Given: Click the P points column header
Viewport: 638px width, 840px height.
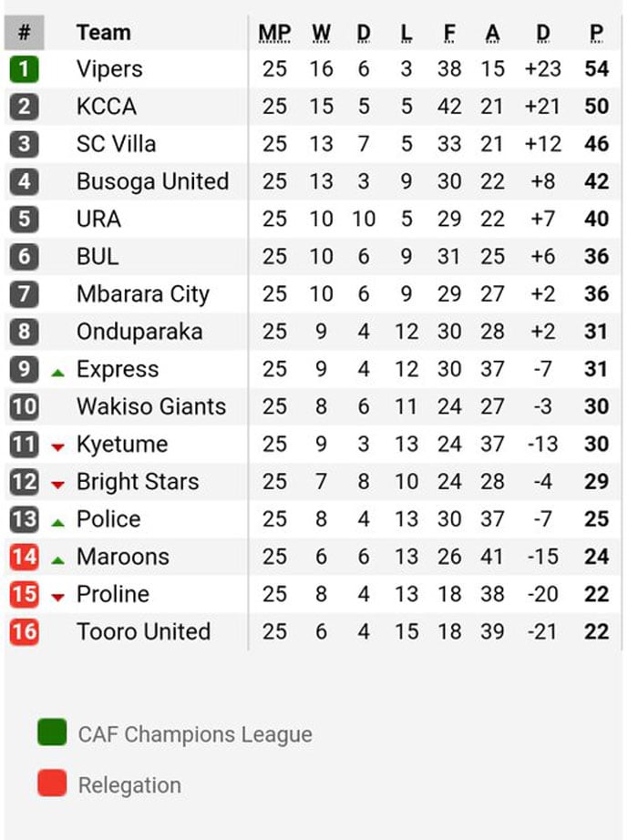Looking at the screenshot, I should (596, 33).
